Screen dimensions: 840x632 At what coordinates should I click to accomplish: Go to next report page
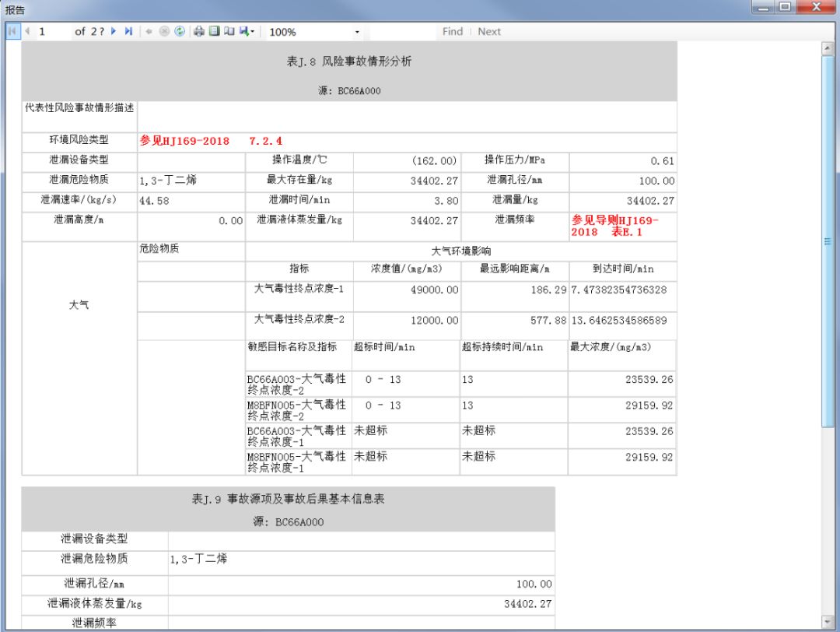114,32
